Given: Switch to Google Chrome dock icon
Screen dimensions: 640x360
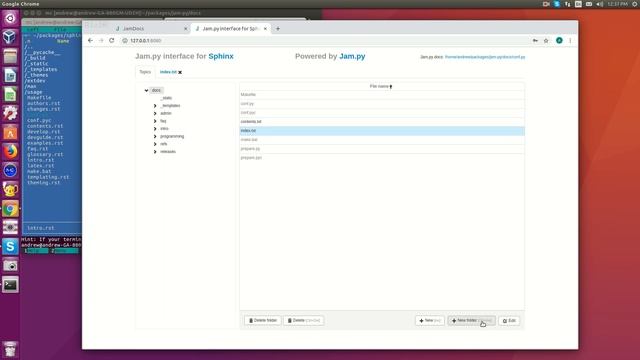Looking at the screenshot, I should 10,209.
